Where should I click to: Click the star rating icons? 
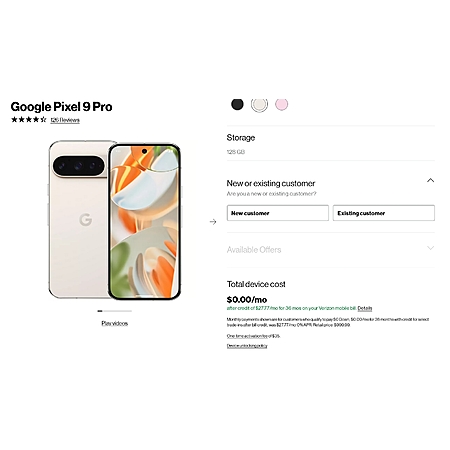[29, 119]
